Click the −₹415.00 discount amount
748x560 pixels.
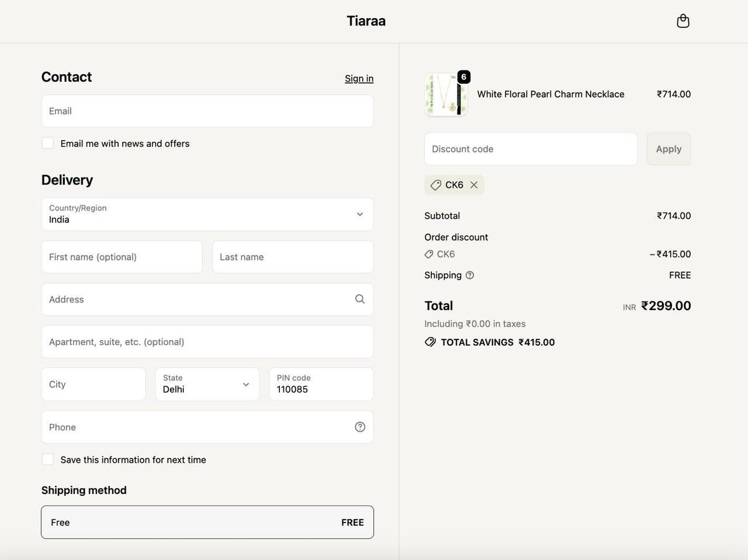[x=670, y=254]
